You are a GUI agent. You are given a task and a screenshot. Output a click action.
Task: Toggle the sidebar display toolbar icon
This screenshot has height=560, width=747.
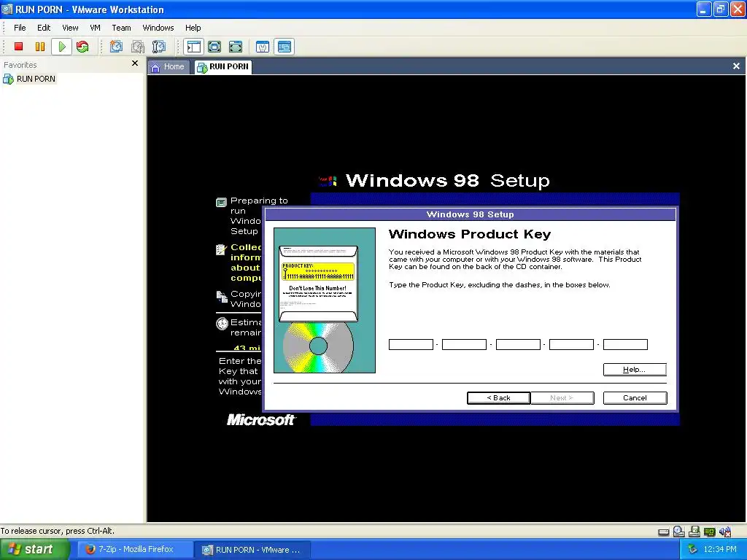tap(193, 47)
